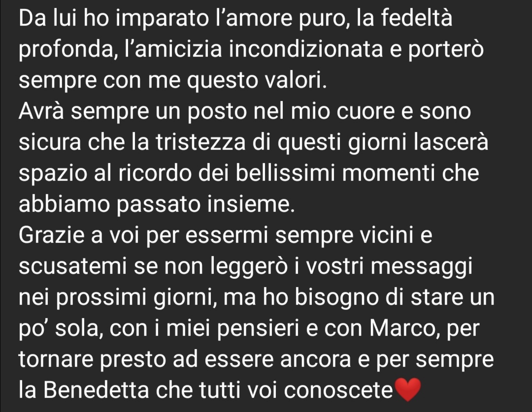Image resolution: width=532 pixels, height=412 pixels.
Task: Select the word "pensieri"
Action: (x=258, y=329)
